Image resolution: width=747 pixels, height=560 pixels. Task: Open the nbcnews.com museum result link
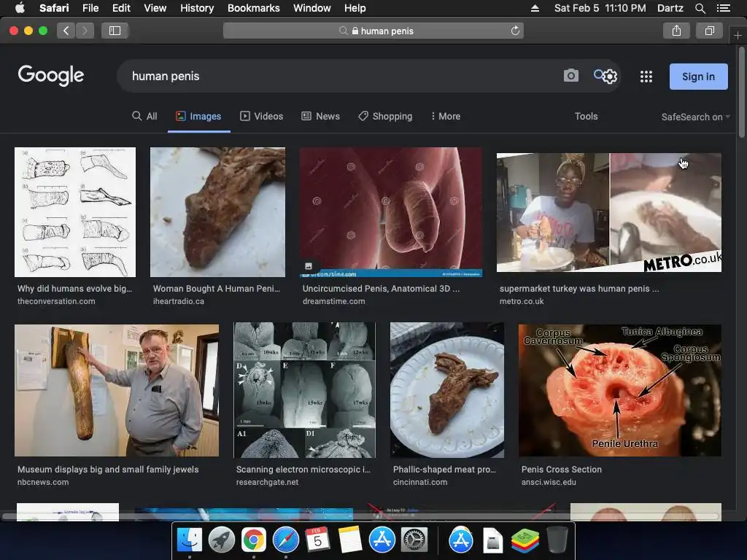[x=43, y=482]
